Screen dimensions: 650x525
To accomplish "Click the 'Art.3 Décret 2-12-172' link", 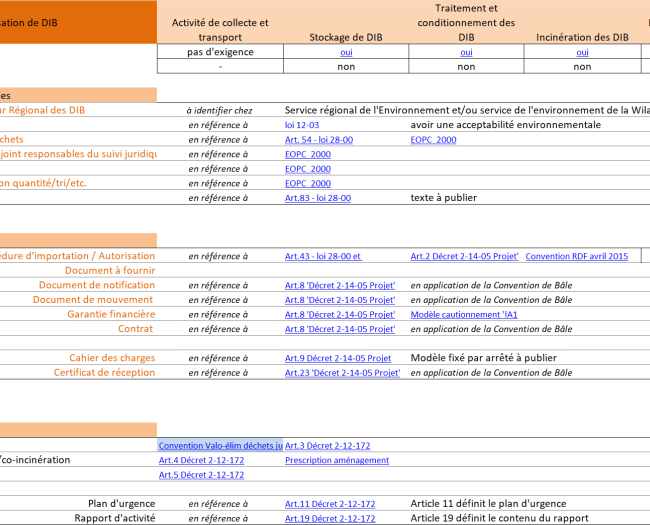I will pyautogui.click(x=328, y=446).
